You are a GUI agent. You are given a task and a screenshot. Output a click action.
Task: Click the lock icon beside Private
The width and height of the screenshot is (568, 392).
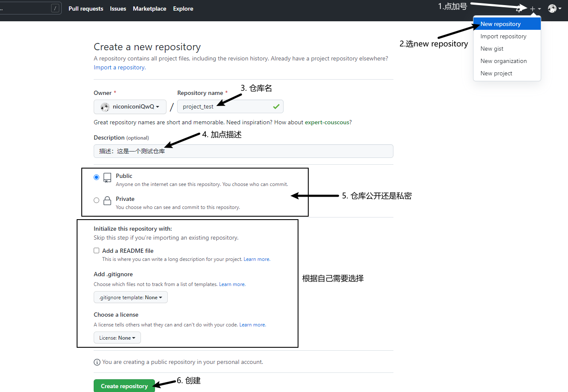(x=107, y=200)
